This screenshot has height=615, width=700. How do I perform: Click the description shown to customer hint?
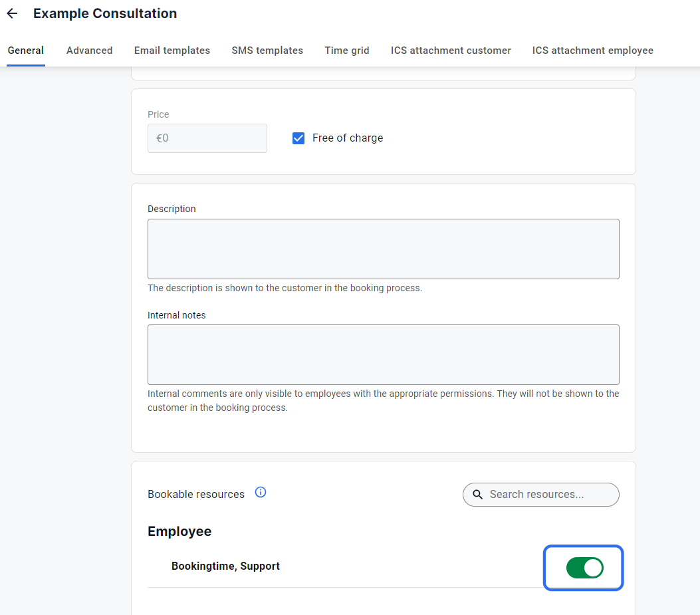(x=285, y=288)
